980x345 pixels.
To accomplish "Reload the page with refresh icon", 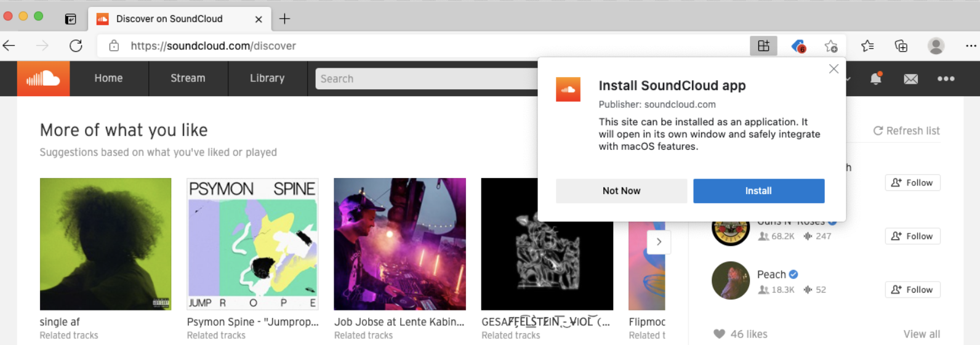I will coord(76,46).
